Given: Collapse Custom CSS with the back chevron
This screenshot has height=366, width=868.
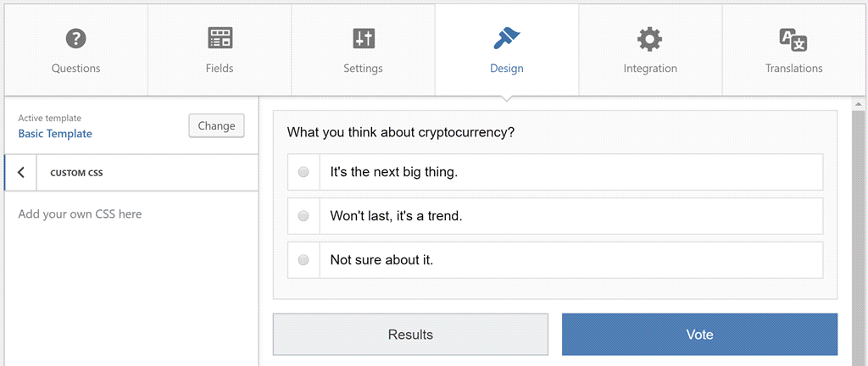Looking at the screenshot, I should click(x=21, y=173).
